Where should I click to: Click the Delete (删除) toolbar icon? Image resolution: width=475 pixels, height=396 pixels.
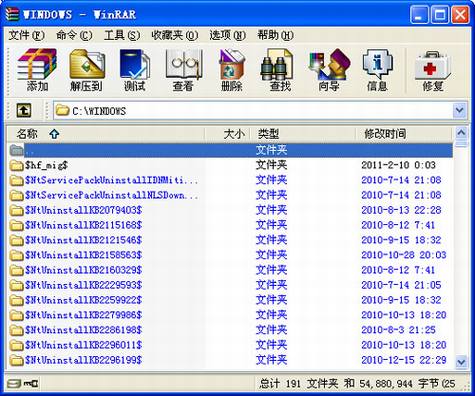232,70
